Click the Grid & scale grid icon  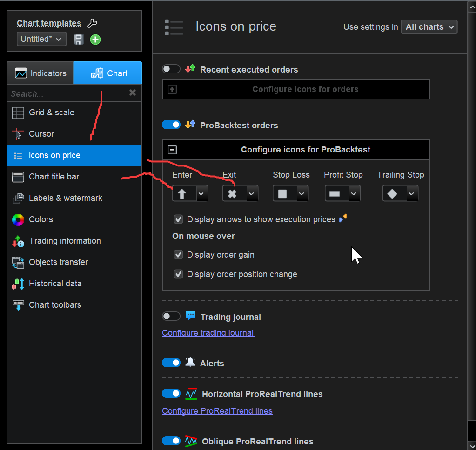(x=18, y=113)
